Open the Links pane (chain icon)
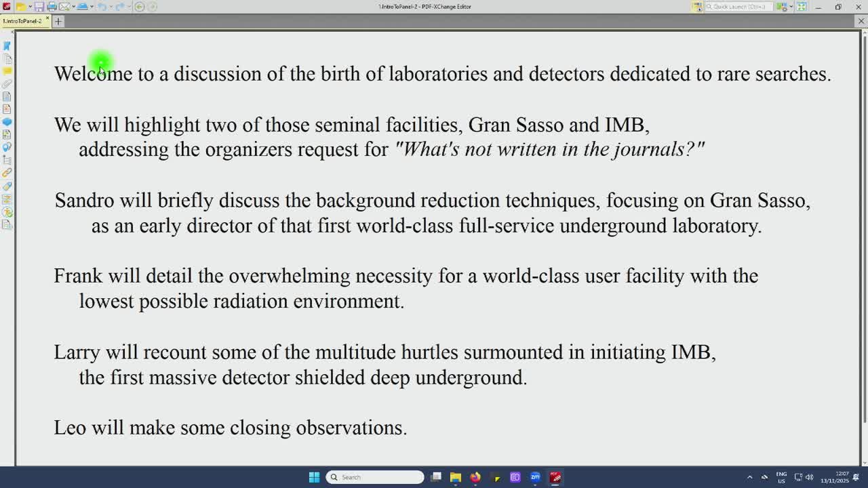Image resolution: width=868 pixels, height=488 pixels. pos(7,173)
